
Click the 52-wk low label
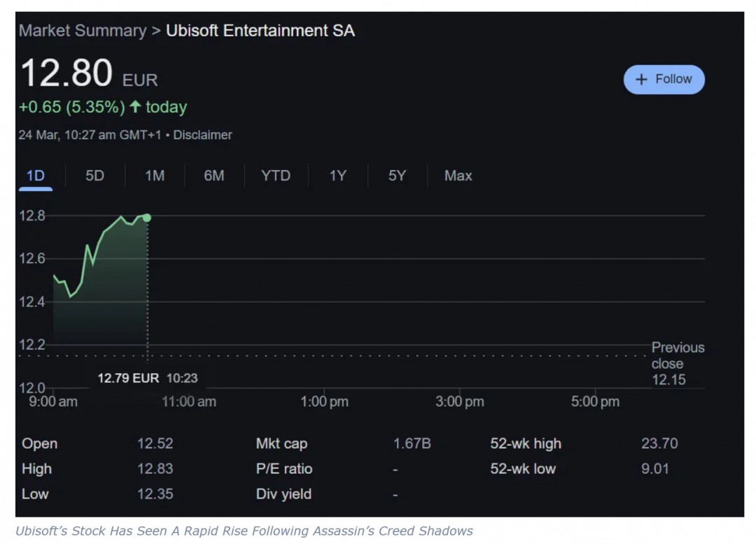(x=523, y=468)
